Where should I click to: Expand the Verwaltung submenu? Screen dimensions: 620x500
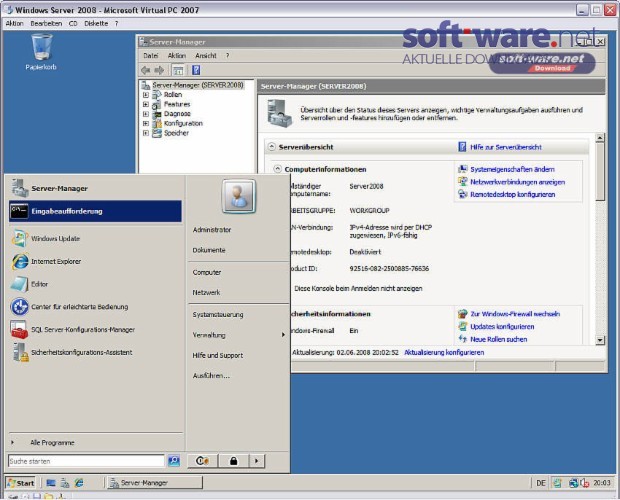[283, 335]
